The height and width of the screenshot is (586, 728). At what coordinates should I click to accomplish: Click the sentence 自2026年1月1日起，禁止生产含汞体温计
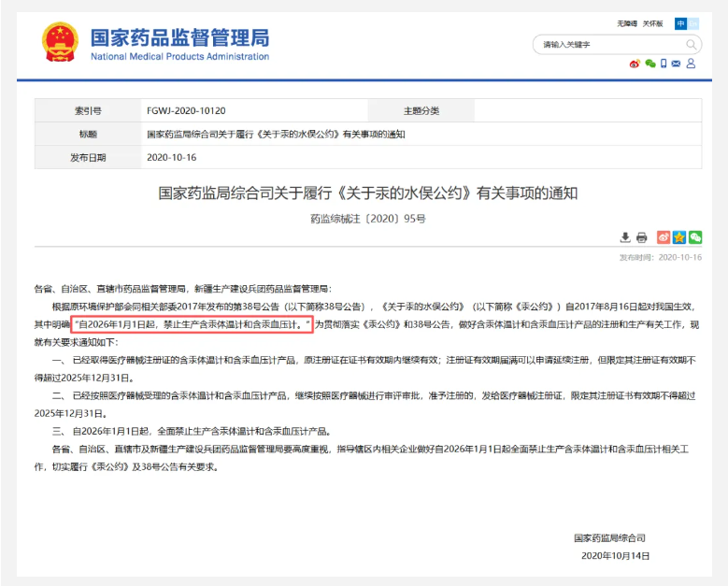click(x=192, y=324)
